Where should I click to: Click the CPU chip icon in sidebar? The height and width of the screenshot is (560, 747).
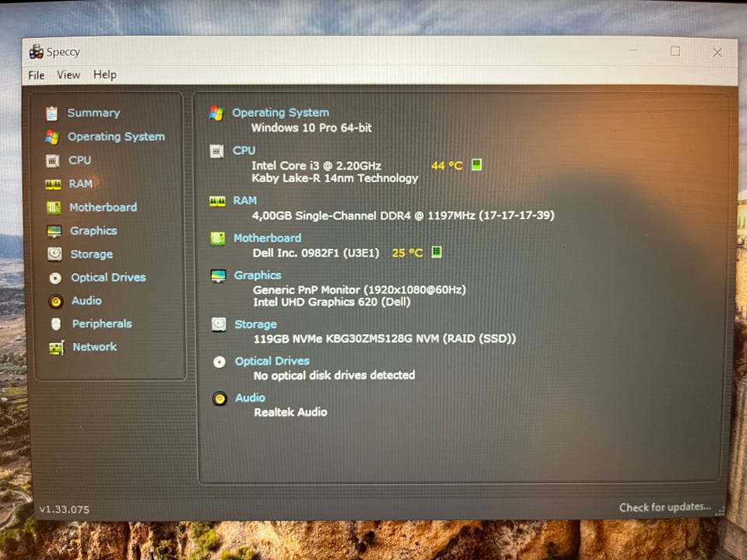52,161
